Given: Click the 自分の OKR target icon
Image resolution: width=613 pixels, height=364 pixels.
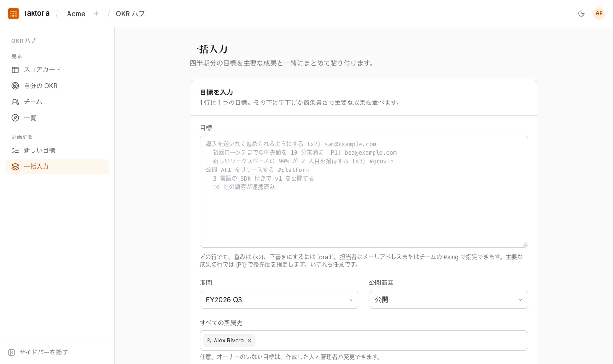Looking at the screenshot, I should tap(15, 86).
